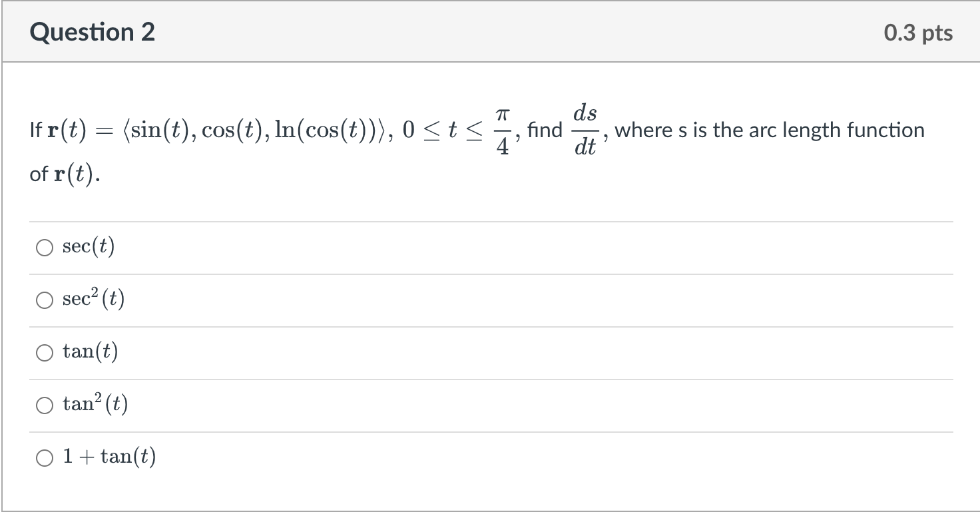The height and width of the screenshot is (514, 980).
Task: Click the tan(t) answer label text
Action: coord(91,352)
